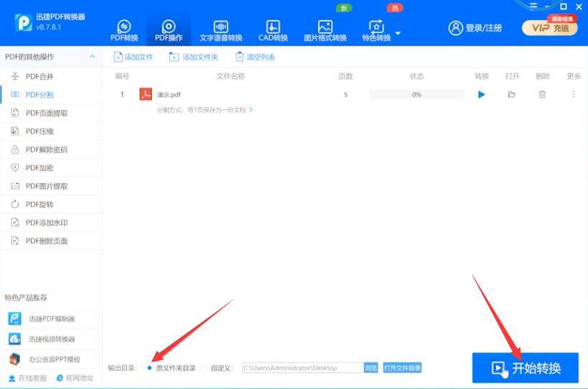Select PDF合并 in the sidebar
Viewport: 588px width, 389px height.
pos(51,76)
